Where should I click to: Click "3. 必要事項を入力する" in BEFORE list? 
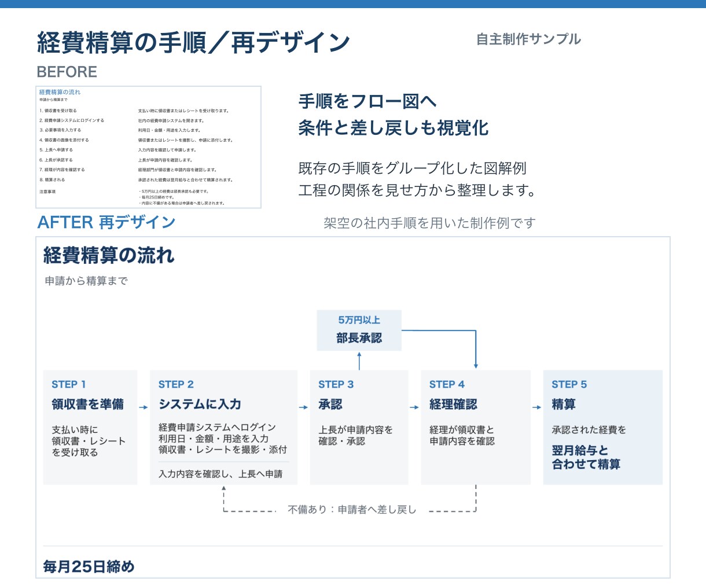click(60, 130)
